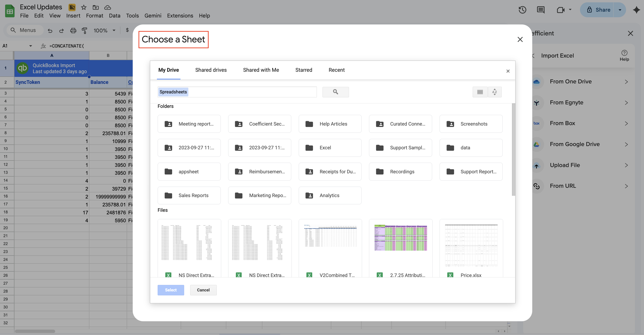
Task: Switch to list view in file picker
Action: 480,92
